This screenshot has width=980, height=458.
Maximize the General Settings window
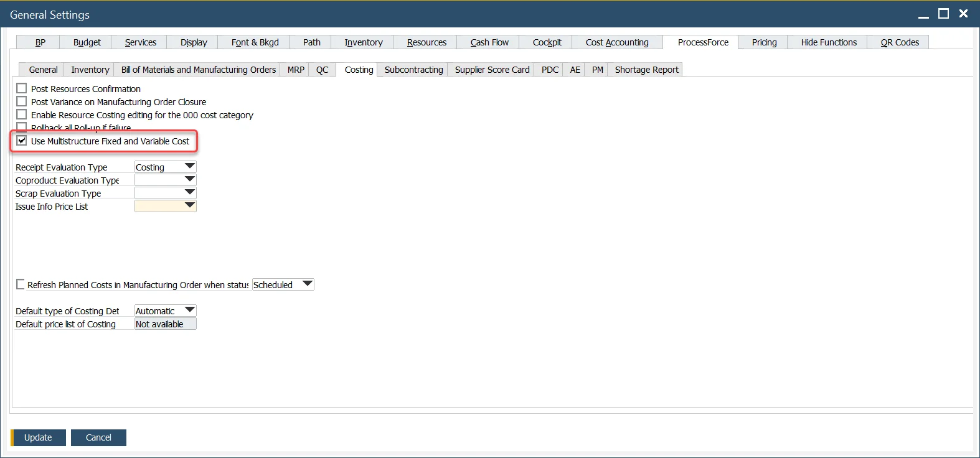[944, 14]
